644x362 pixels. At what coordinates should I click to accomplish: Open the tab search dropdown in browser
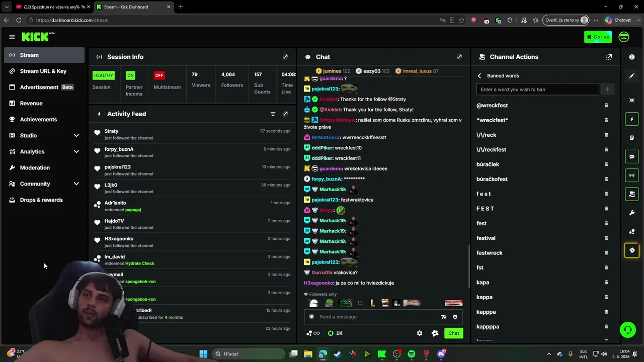[6, 7]
